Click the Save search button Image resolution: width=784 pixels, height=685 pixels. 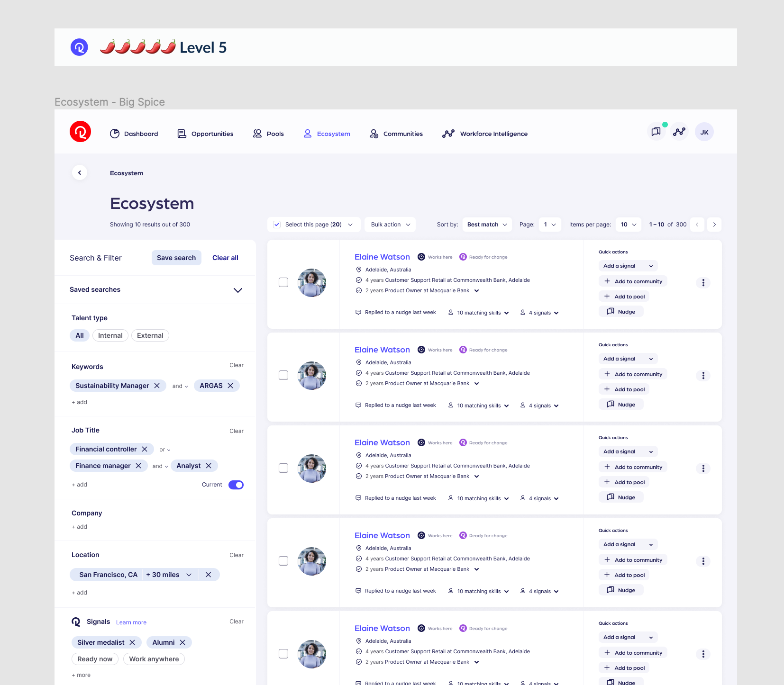176,258
